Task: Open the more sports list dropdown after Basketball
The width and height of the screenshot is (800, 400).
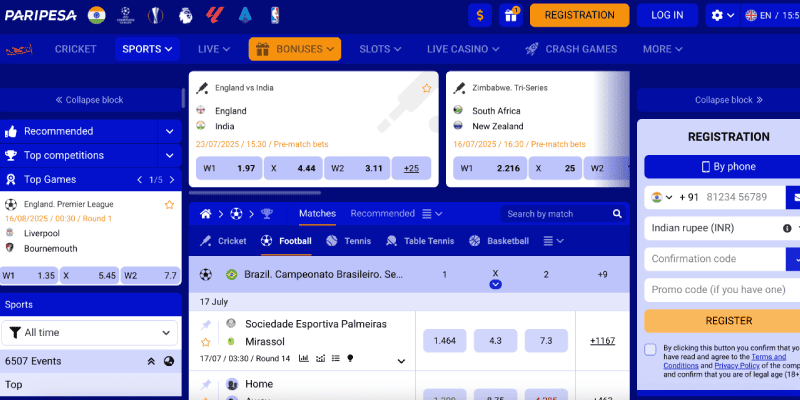Action: (x=553, y=241)
